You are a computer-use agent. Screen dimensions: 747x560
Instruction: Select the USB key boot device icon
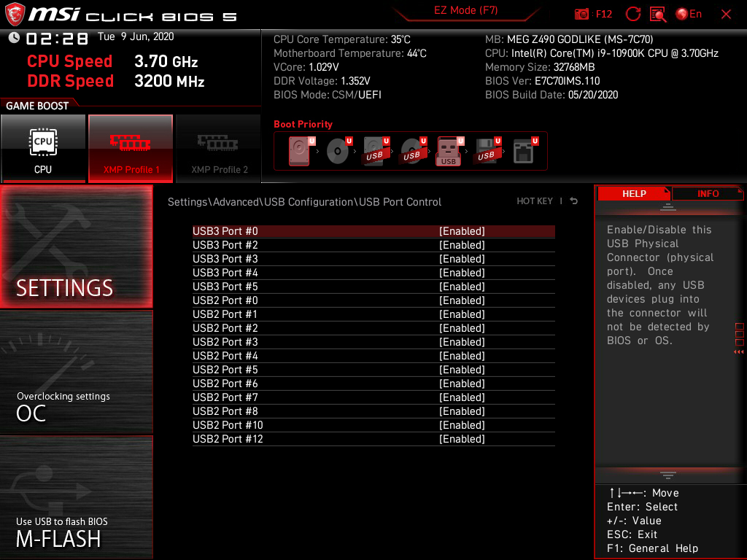(449, 152)
